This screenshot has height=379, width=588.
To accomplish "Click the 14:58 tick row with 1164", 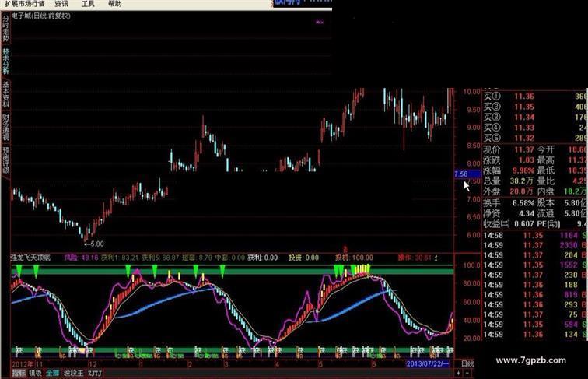I will pyautogui.click(x=535, y=236).
